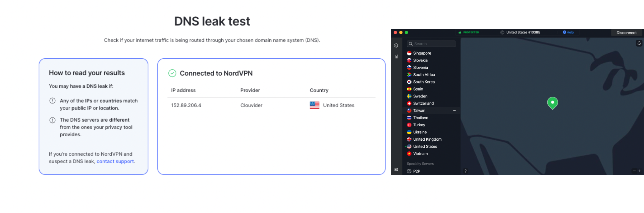The height and width of the screenshot is (213, 644).
Task: Open the Help link in title bar
Action: (x=569, y=32)
